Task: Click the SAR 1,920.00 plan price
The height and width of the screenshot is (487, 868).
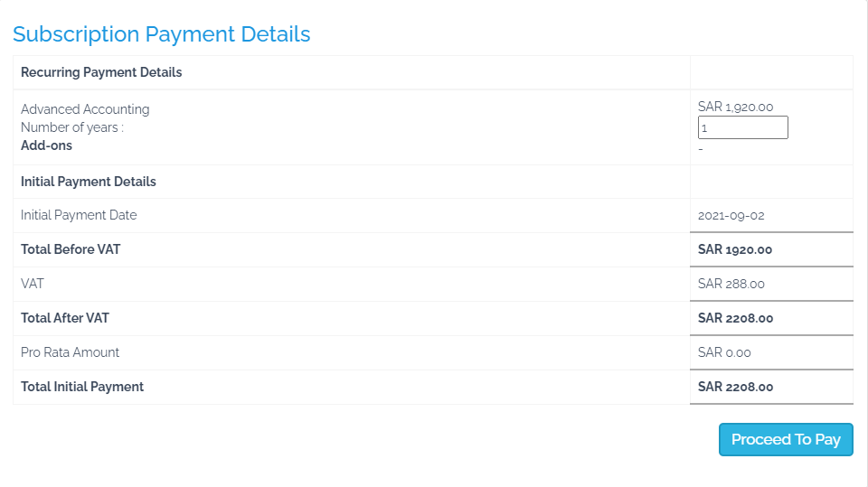Action: [x=735, y=107]
